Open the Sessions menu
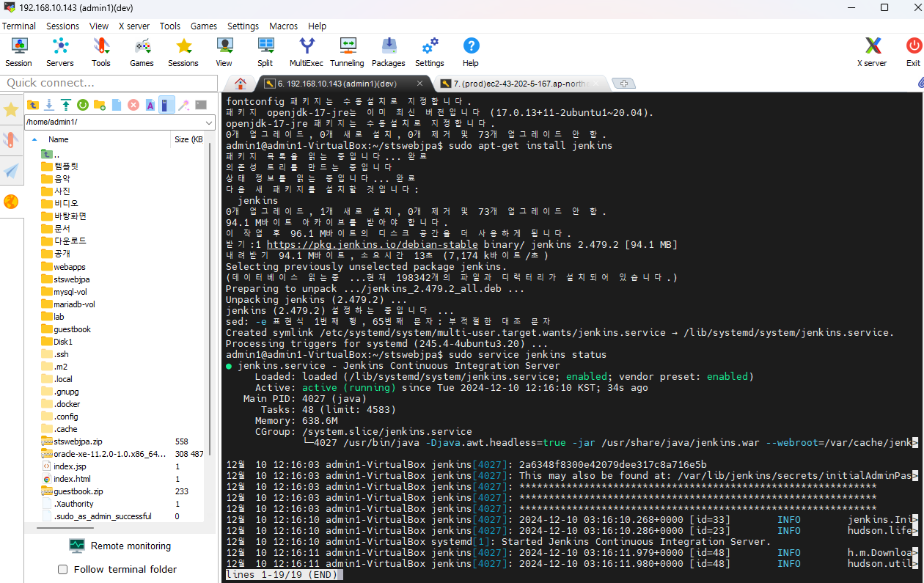924x583 pixels. (x=62, y=26)
